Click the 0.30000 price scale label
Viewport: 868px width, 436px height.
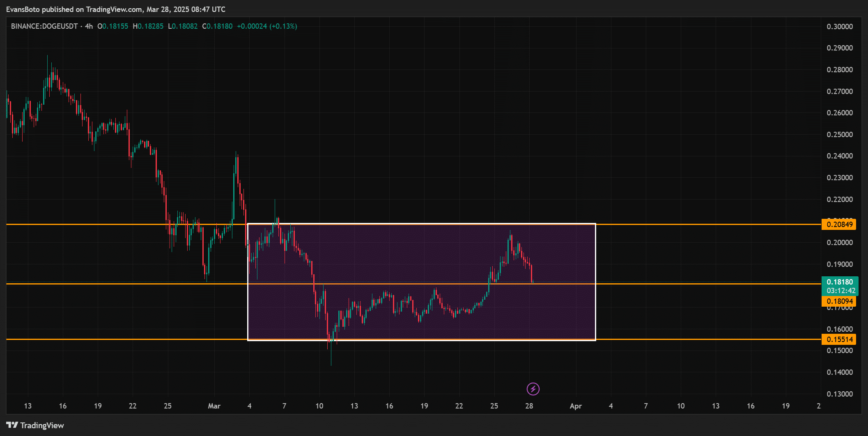click(x=839, y=27)
